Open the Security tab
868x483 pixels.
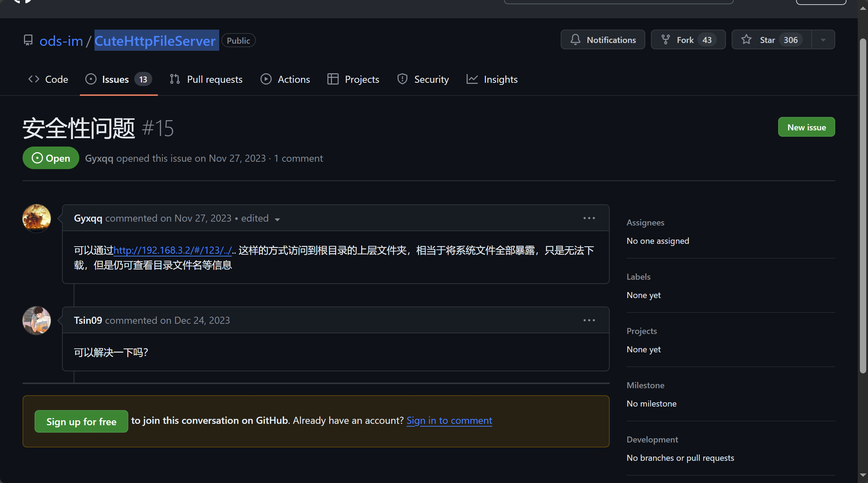423,79
